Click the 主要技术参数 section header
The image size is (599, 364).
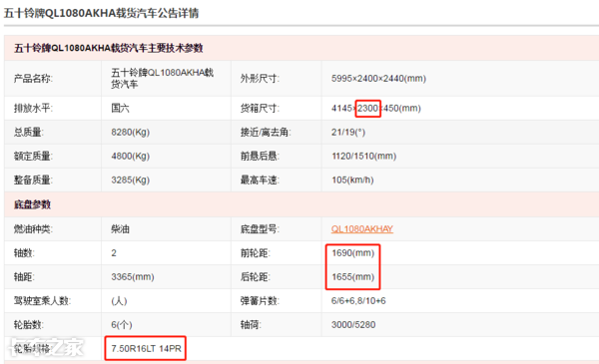click(109, 48)
